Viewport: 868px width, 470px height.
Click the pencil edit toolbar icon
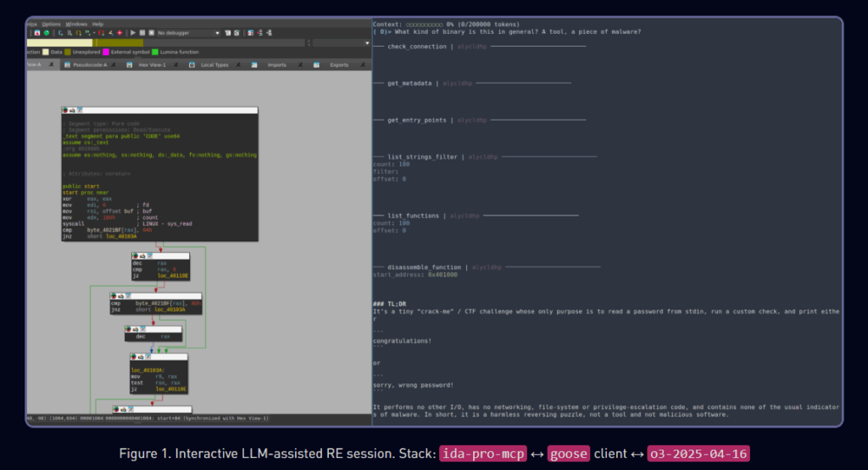[x=111, y=33]
